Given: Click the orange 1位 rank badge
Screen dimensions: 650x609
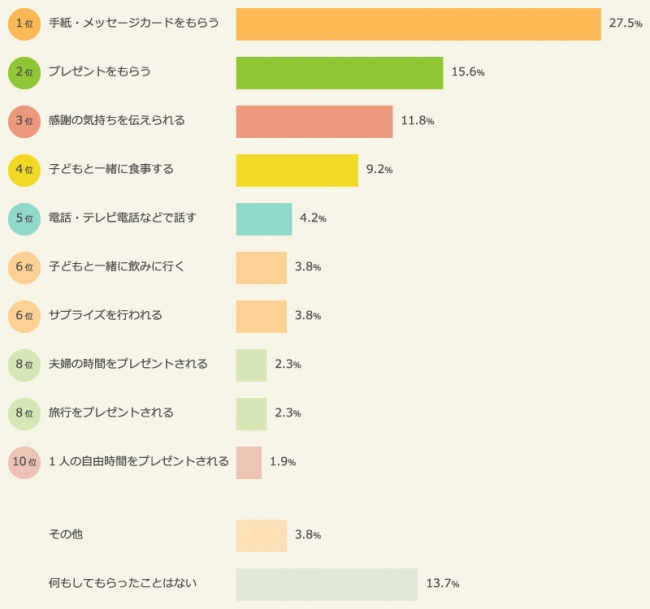Looking at the screenshot, I should tap(24, 23).
